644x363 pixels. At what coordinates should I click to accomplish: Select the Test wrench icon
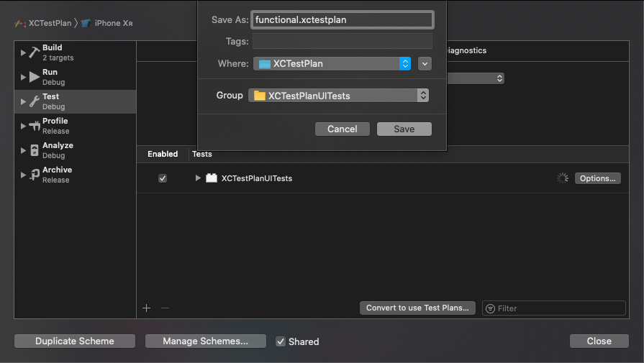pyautogui.click(x=34, y=101)
